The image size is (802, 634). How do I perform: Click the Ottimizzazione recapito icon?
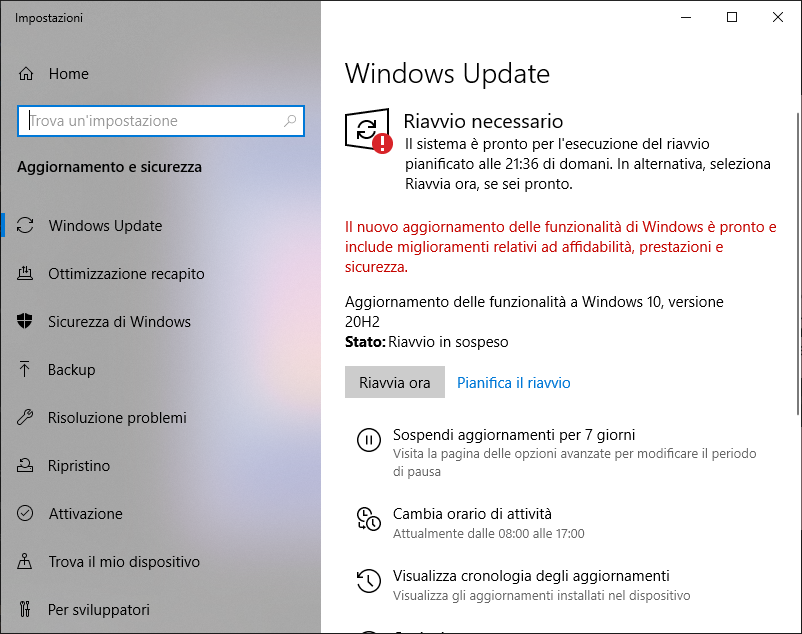pyautogui.click(x=25, y=274)
